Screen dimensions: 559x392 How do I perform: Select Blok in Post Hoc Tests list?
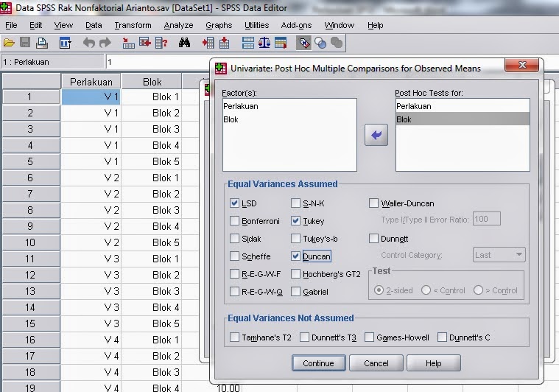point(463,119)
